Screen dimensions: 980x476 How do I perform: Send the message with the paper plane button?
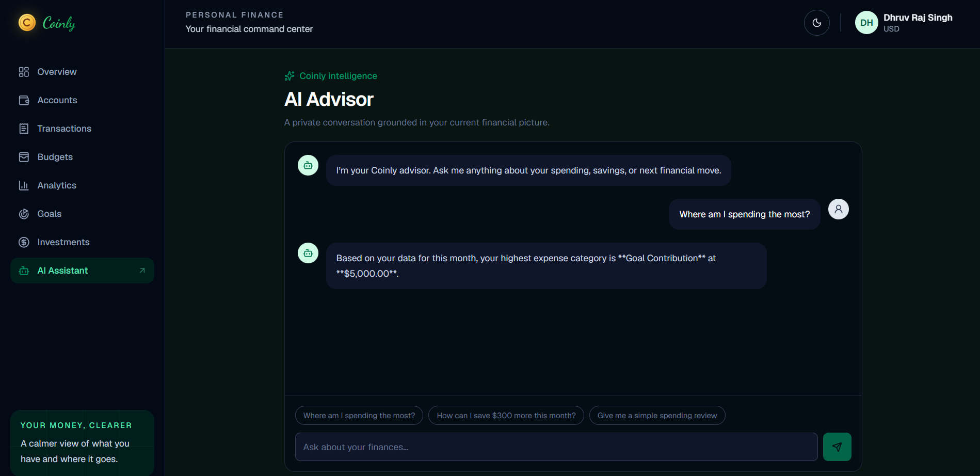(x=837, y=447)
